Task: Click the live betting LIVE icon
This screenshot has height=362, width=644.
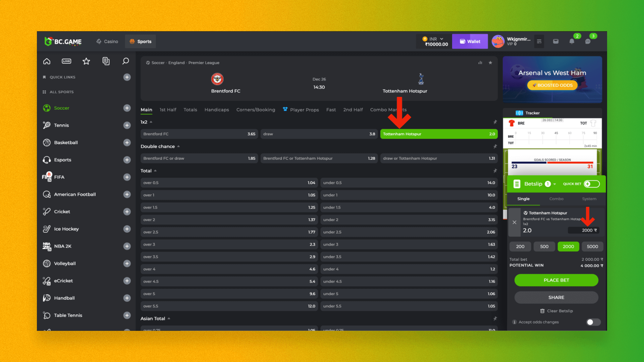Action: click(66, 61)
